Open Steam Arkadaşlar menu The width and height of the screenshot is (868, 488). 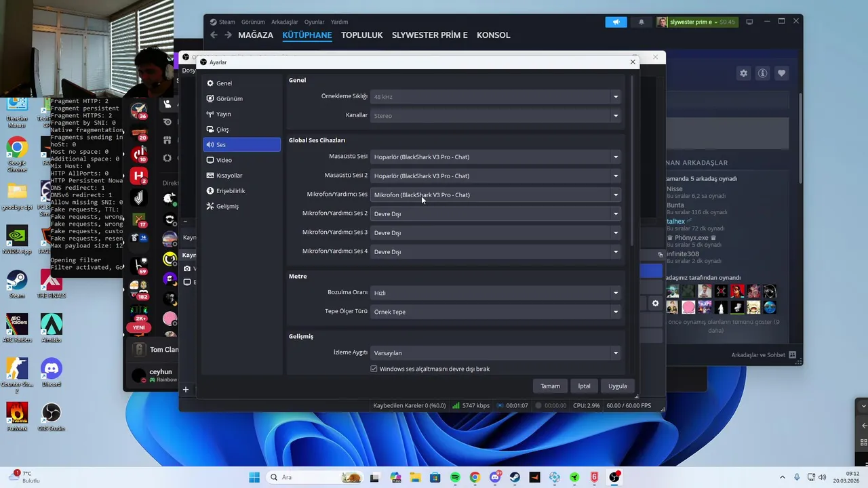285,22
